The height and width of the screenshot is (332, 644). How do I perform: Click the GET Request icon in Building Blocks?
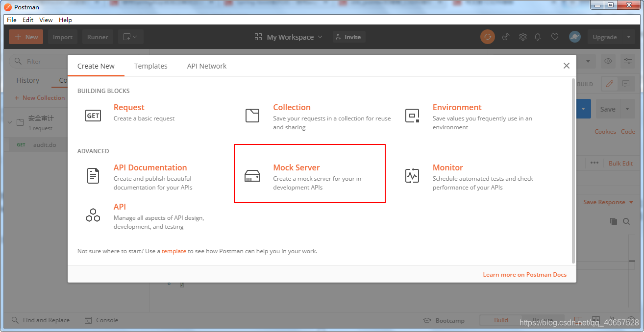point(93,116)
